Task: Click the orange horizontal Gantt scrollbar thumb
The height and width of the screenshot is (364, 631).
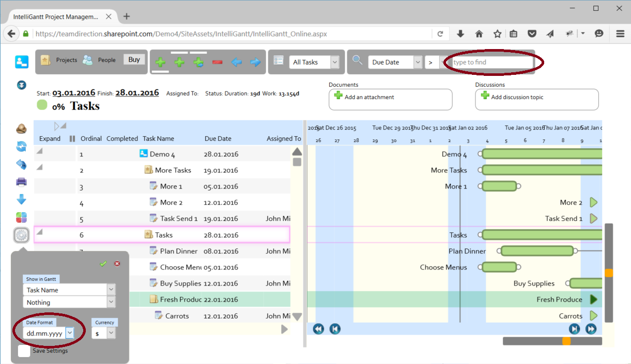Action: click(x=566, y=341)
